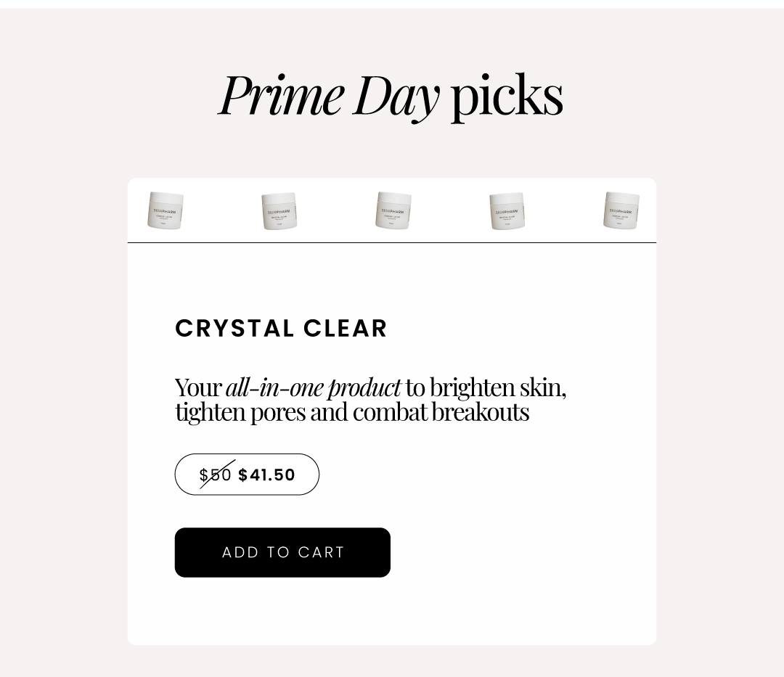The height and width of the screenshot is (677, 784).
Task: Click the word CRYSTAL in product name
Action: click(234, 328)
